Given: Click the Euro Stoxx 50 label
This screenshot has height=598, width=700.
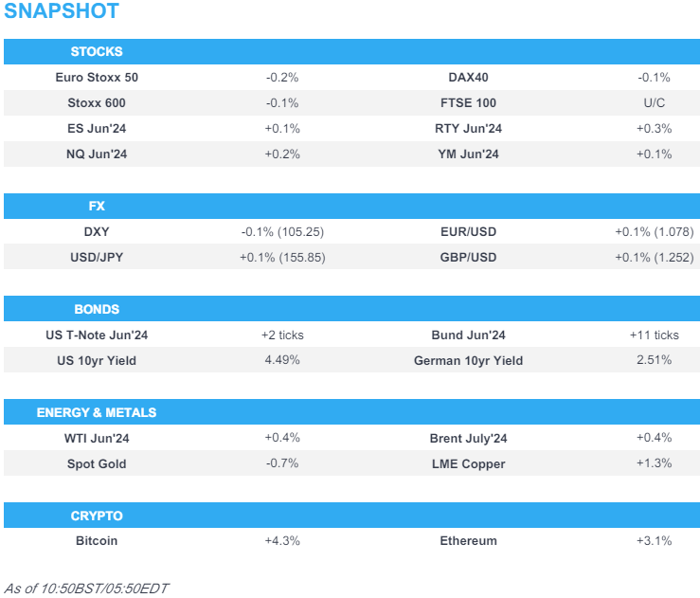Looking at the screenshot, I should pyautogui.click(x=97, y=77).
